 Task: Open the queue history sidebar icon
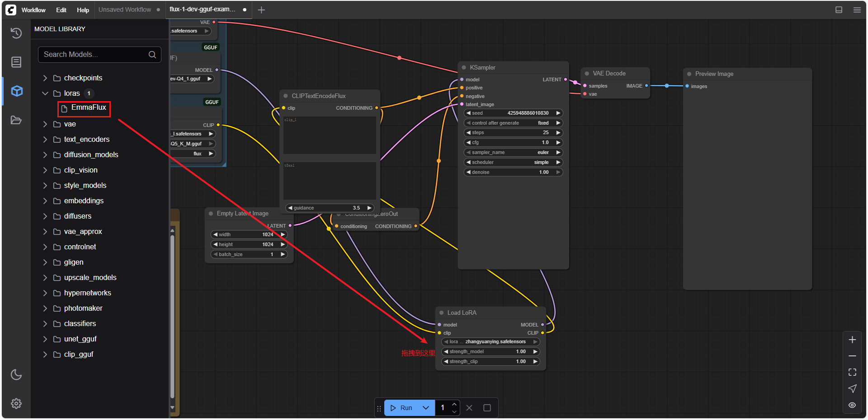pyautogui.click(x=16, y=33)
